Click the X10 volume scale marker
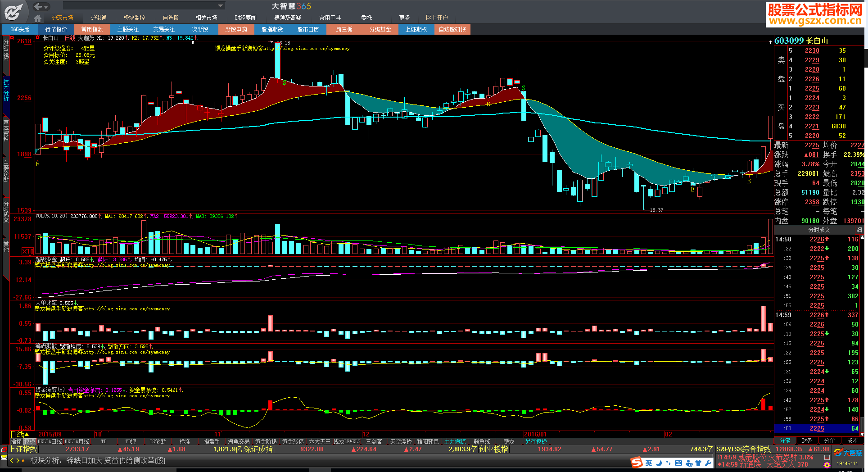 point(27,251)
